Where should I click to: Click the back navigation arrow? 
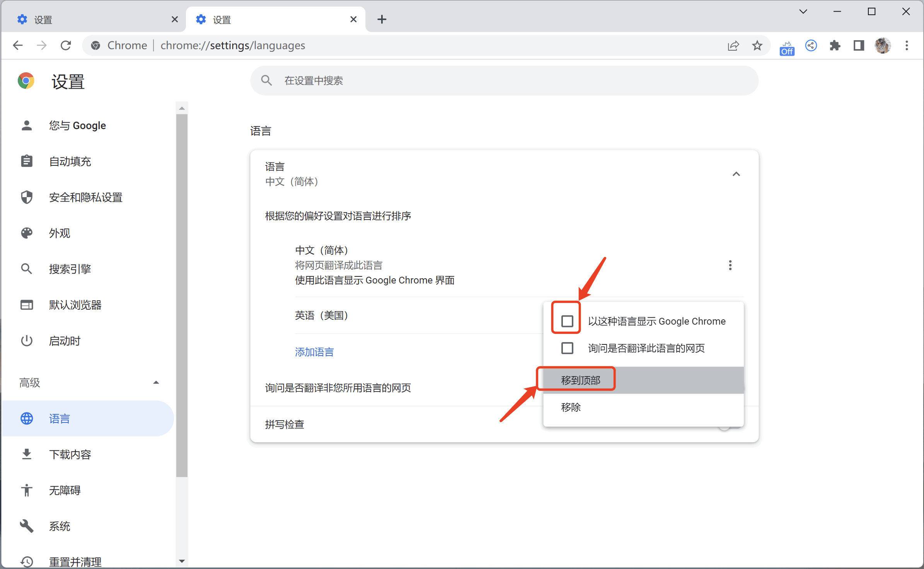[x=18, y=46]
